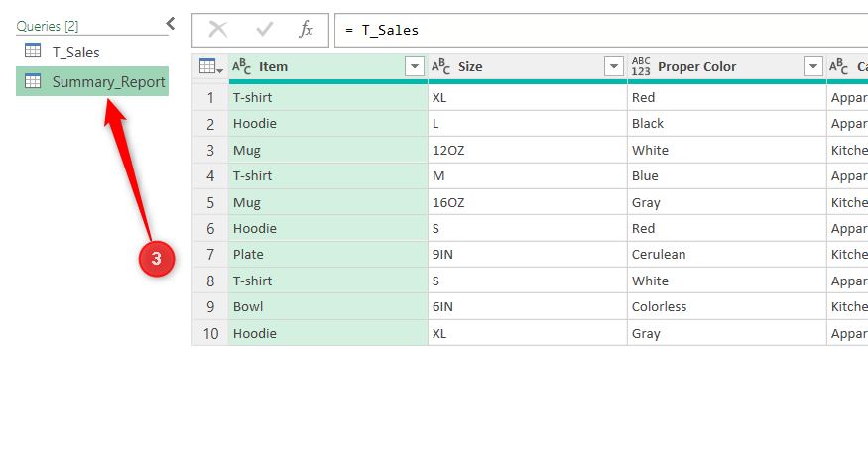This screenshot has width=868, height=449.
Task: Click the Colorless color cell
Action: click(727, 307)
